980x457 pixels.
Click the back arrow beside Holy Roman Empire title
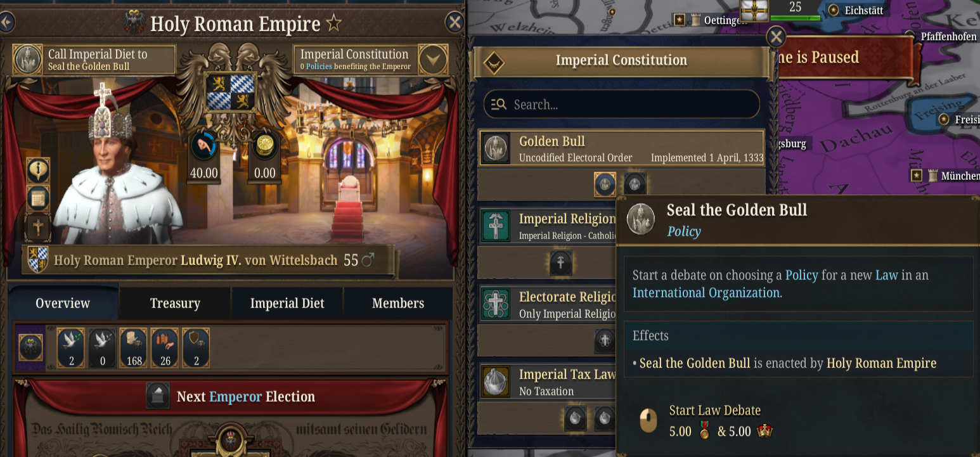coord(6,23)
